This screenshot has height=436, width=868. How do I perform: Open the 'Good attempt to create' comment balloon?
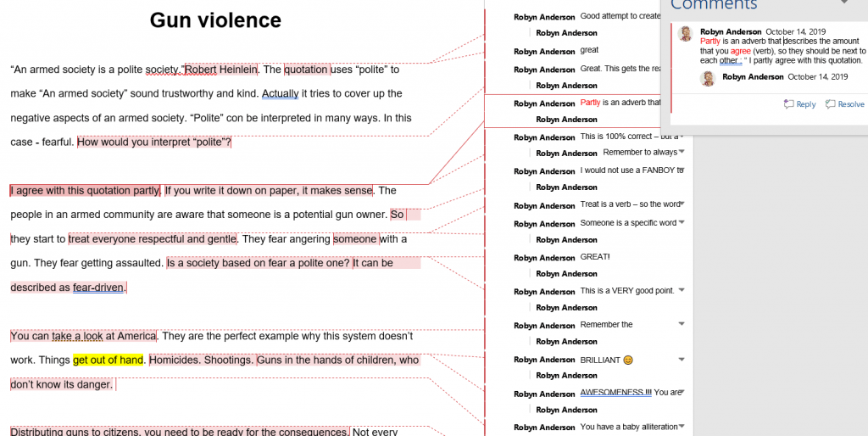pyautogui.click(x=620, y=16)
